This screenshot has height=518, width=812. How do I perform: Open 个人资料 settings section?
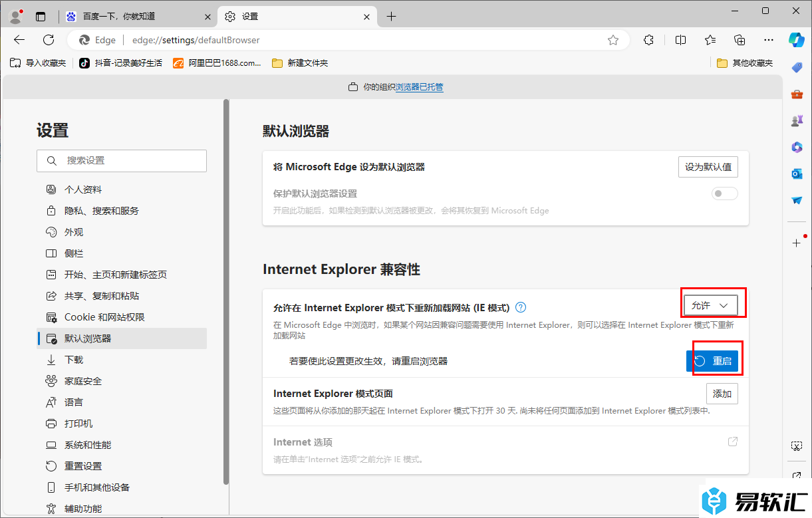(122, 190)
